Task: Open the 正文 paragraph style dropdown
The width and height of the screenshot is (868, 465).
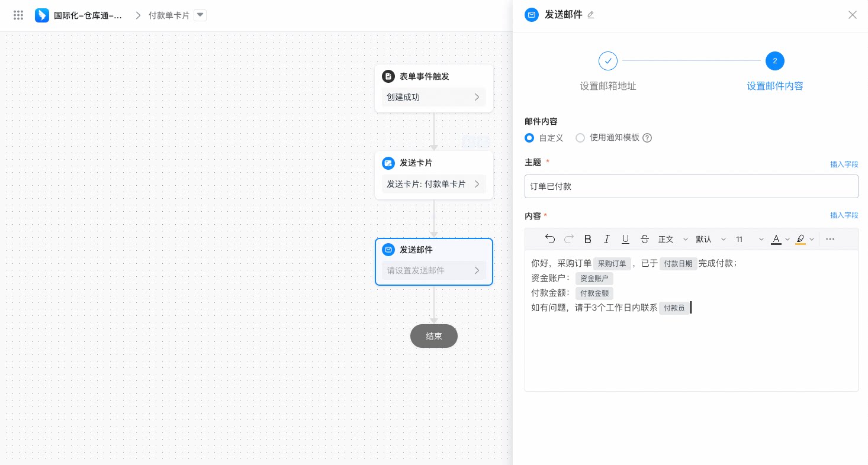Action: [673, 239]
